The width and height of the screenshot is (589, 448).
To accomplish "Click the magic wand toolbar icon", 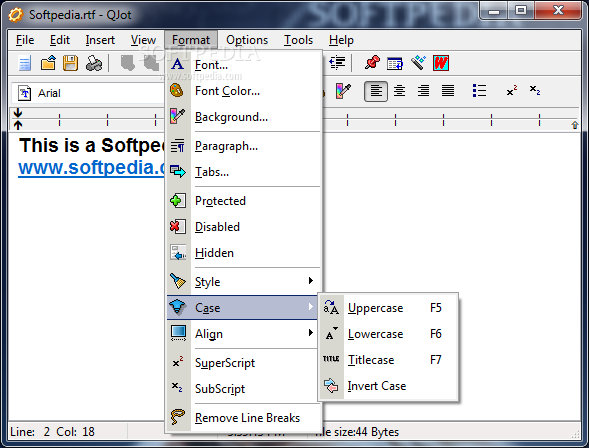I will pos(418,63).
